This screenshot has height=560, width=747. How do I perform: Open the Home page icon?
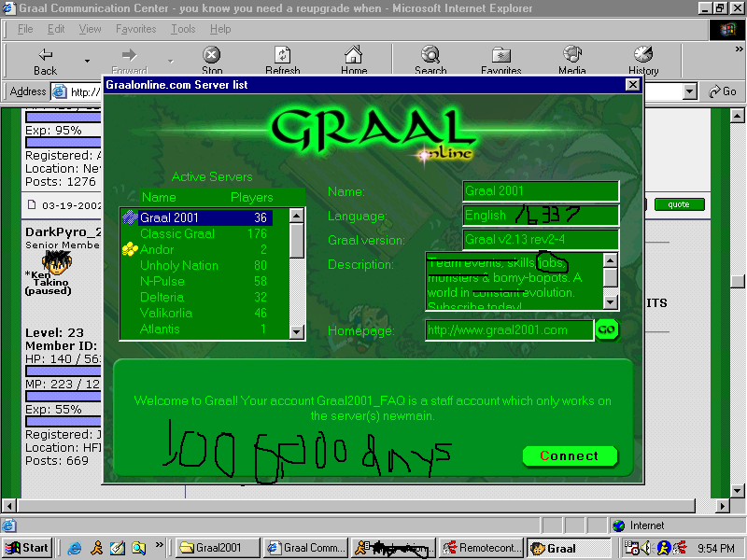pyautogui.click(x=354, y=55)
